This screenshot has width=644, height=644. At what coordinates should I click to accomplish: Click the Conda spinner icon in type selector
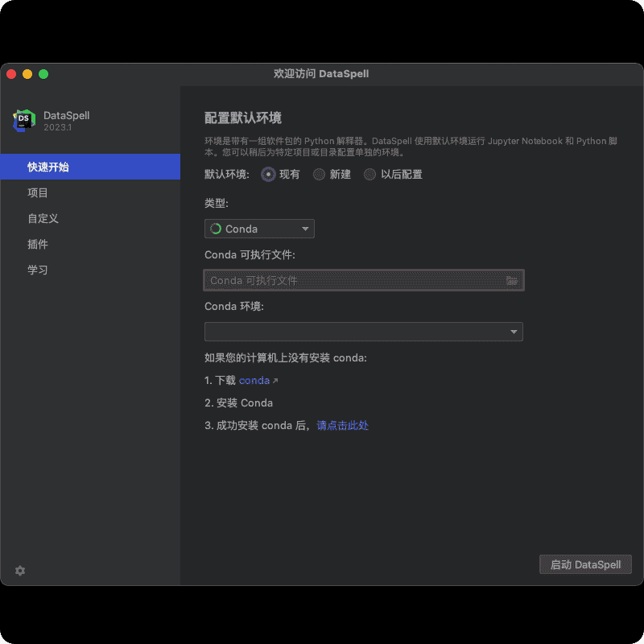coord(216,229)
